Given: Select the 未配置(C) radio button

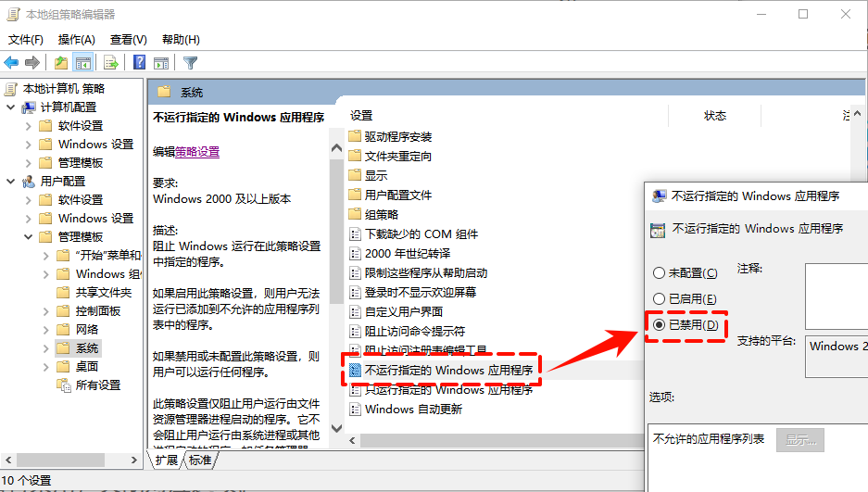Looking at the screenshot, I should click(659, 272).
